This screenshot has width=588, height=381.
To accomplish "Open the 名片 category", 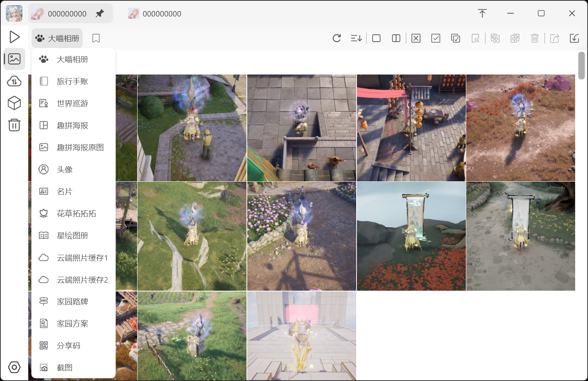I will click(x=73, y=192).
